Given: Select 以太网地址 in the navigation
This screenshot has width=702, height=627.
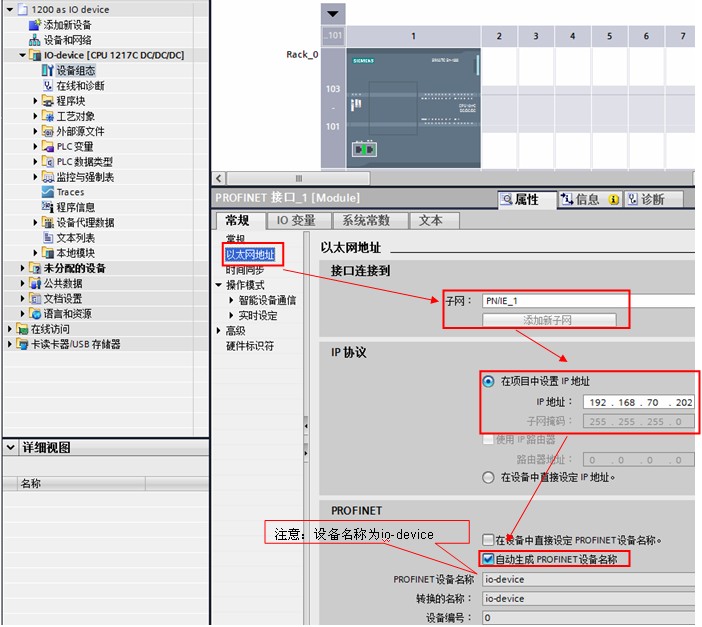Looking at the screenshot, I should (x=250, y=255).
